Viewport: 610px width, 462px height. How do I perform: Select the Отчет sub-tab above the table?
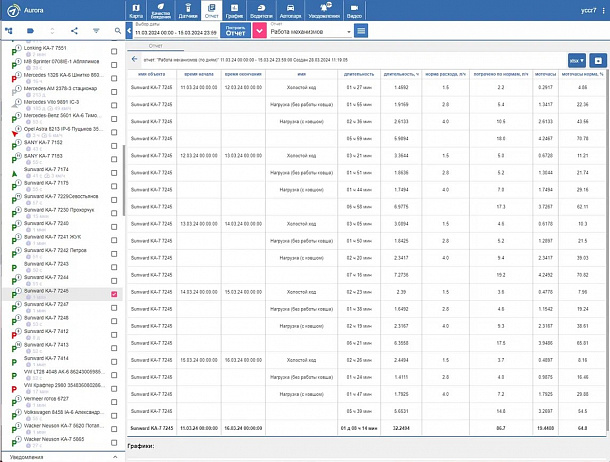pos(155,46)
